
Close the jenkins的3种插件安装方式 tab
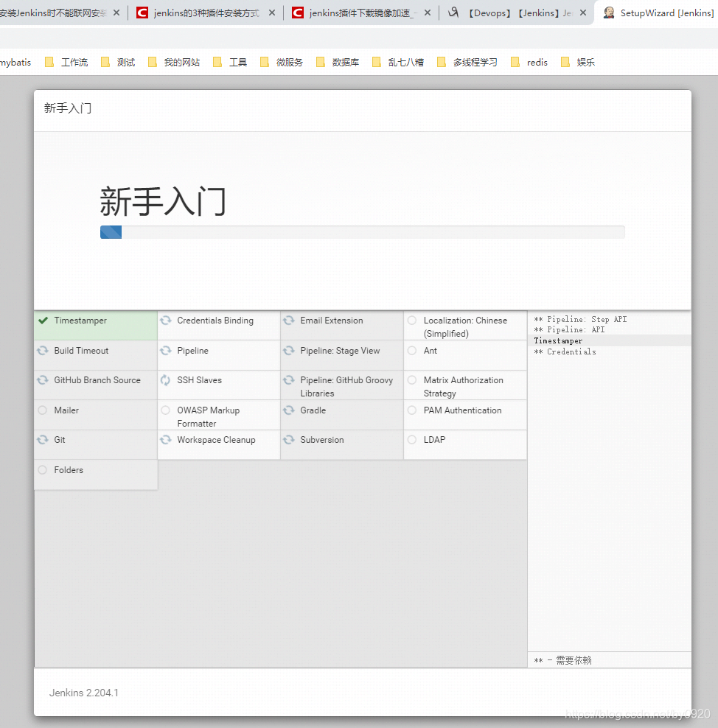click(272, 13)
